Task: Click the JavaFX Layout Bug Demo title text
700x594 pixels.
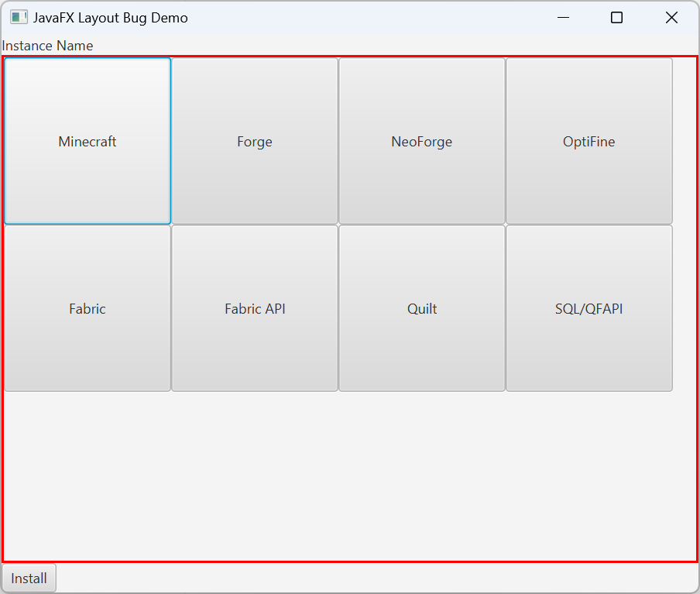Action: pos(110,17)
